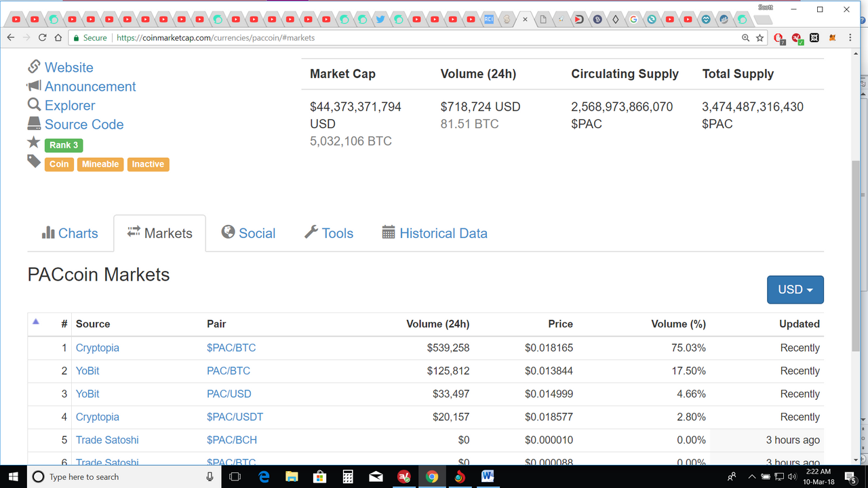Open the Explorer link
Image resolution: width=868 pixels, height=488 pixels.
click(70, 105)
